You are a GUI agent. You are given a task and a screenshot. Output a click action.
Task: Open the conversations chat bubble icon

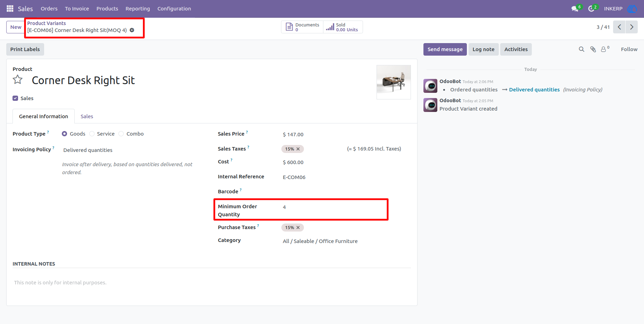(x=575, y=9)
